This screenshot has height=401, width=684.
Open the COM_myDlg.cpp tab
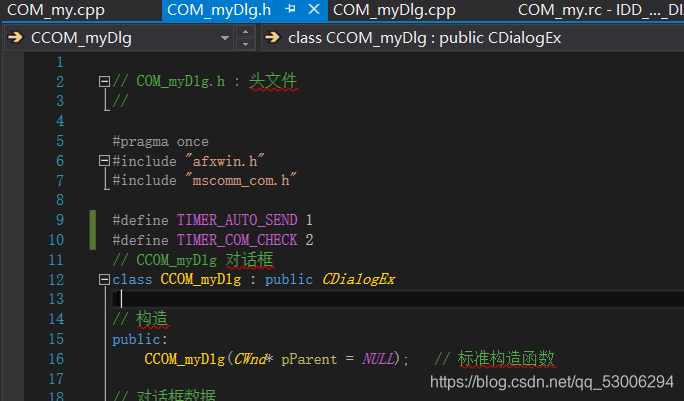point(394,10)
